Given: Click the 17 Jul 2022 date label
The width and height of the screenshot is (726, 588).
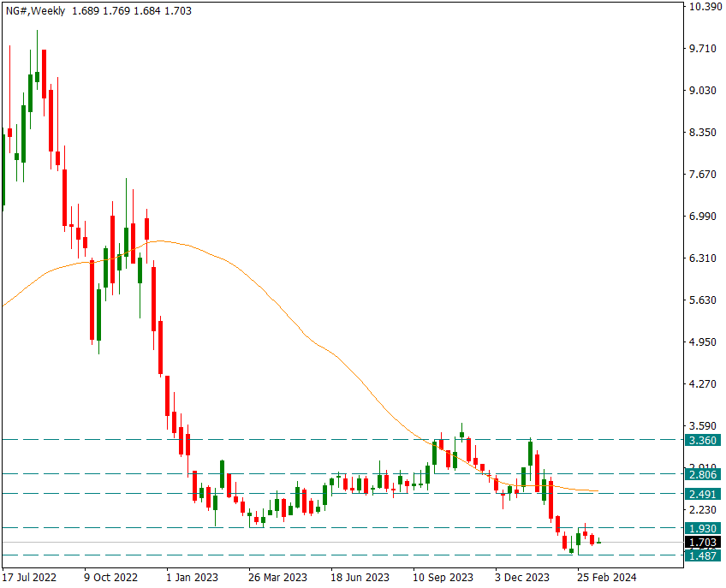Looking at the screenshot, I should [29, 578].
